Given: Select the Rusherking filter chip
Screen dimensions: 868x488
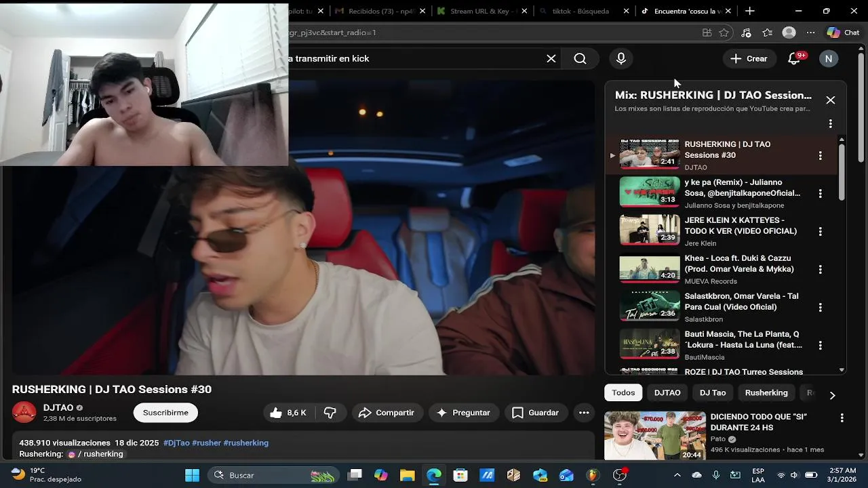Looking at the screenshot, I should [x=766, y=393].
